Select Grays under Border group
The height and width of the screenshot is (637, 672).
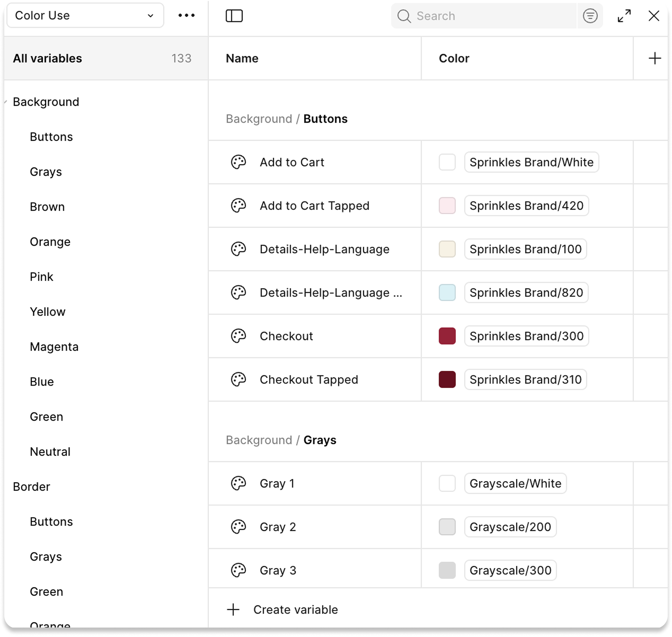click(x=46, y=556)
